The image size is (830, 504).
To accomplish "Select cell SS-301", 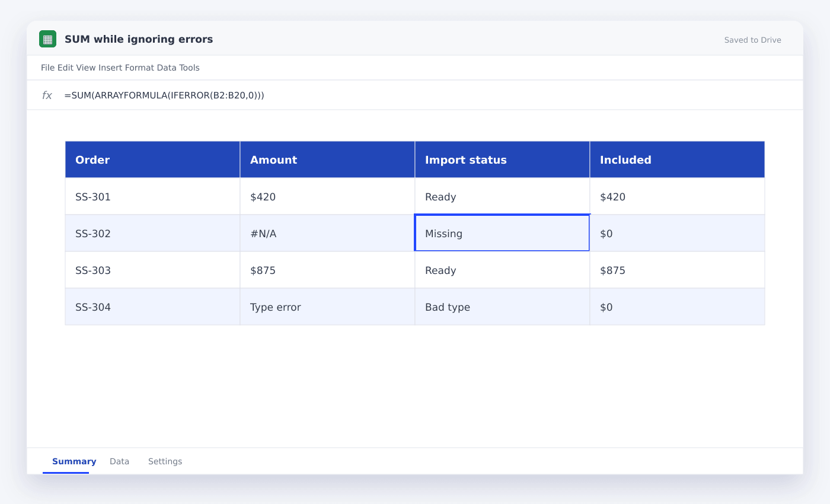I will point(152,196).
